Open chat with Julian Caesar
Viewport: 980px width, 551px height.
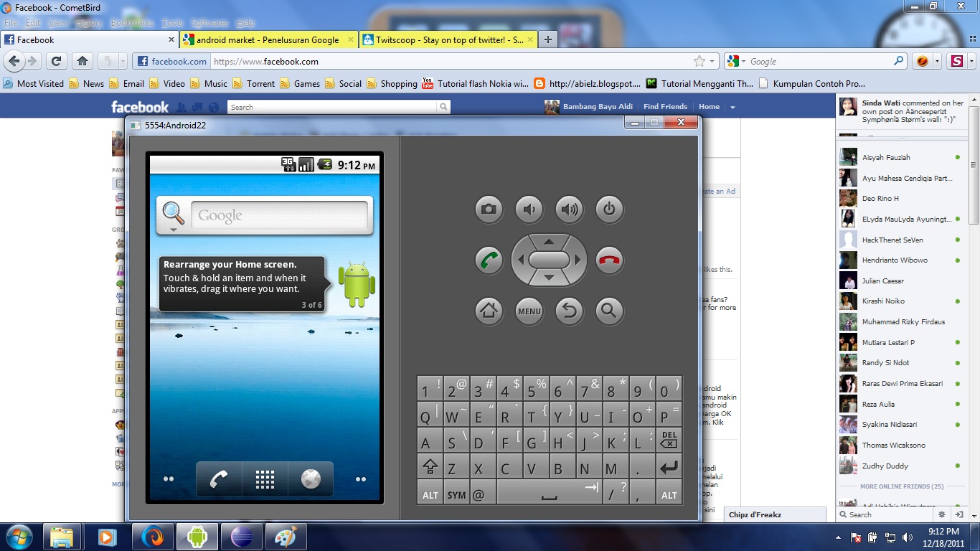click(900, 281)
